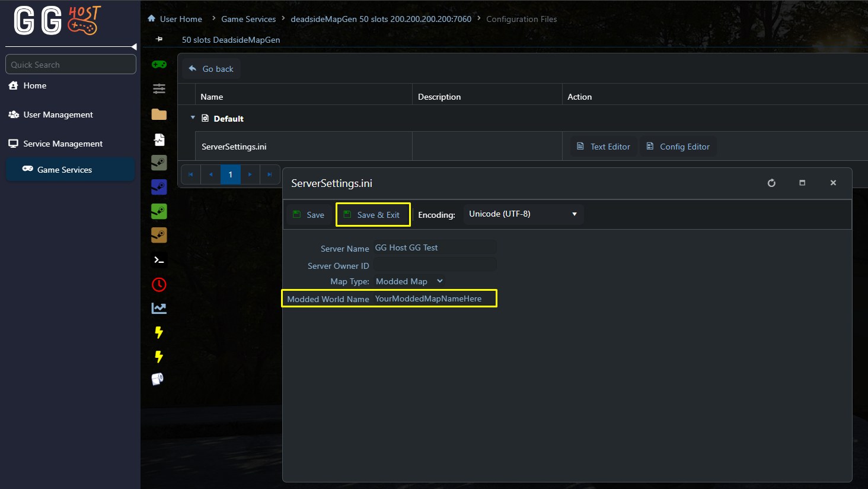
Task: Click the Modded World Name field
Action: pyautogui.click(x=434, y=299)
